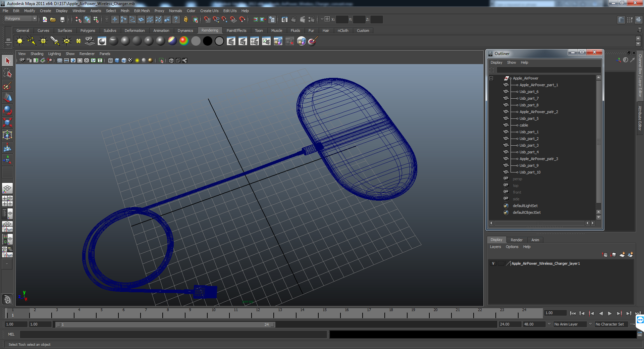
Task: Click play backwards button
Action: tap(601, 313)
